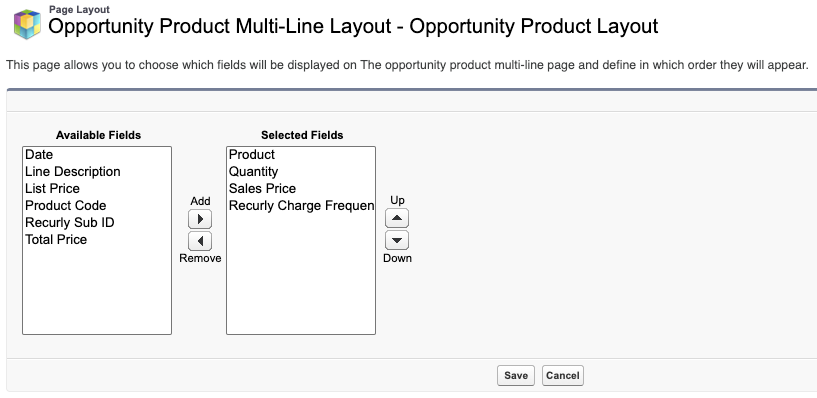
Task: Click the Cancel button
Action: coord(563,376)
